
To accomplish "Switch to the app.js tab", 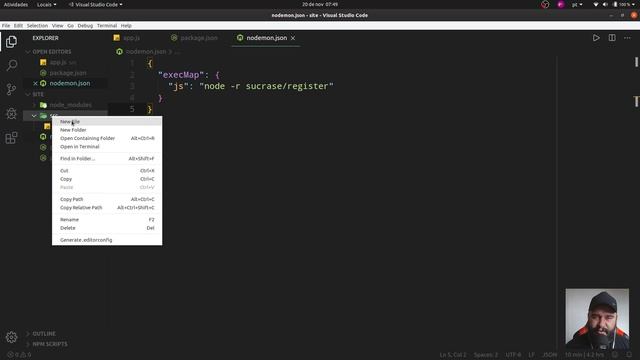I will (127, 38).
